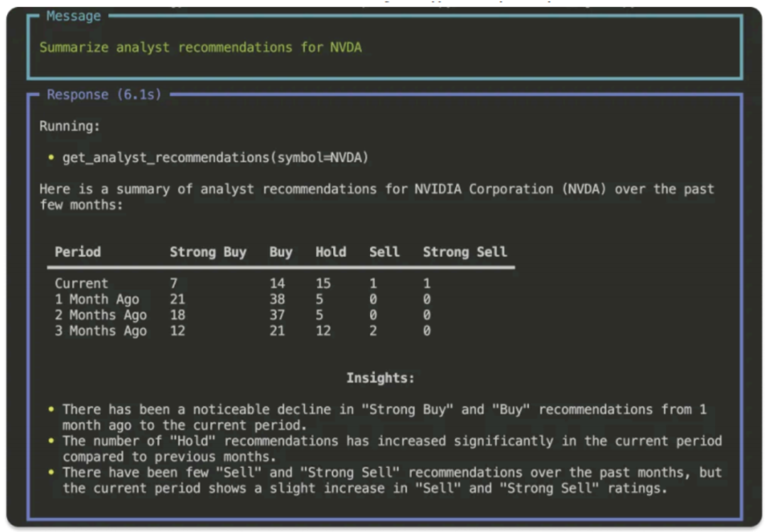Click Strong Buy value 21 in 1 Month Ago row
Image resolution: width=767 pixels, height=532 pixels.
tap(177, 299)
